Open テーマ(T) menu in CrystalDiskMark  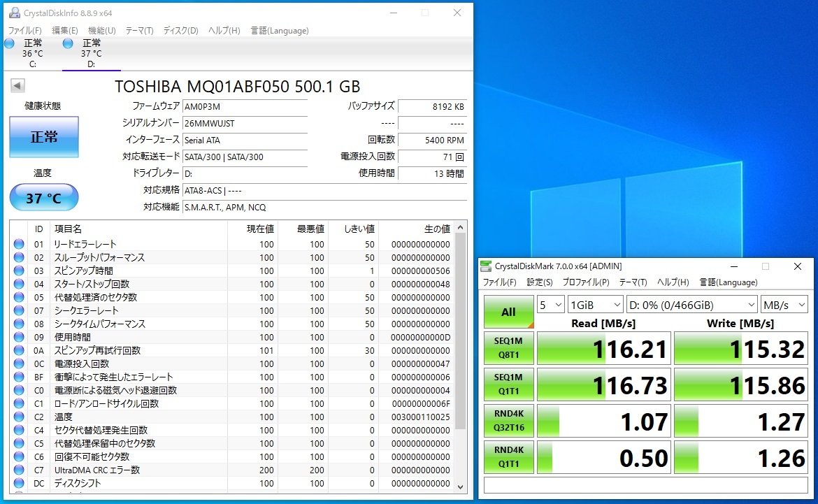click(x=633, y=282)
